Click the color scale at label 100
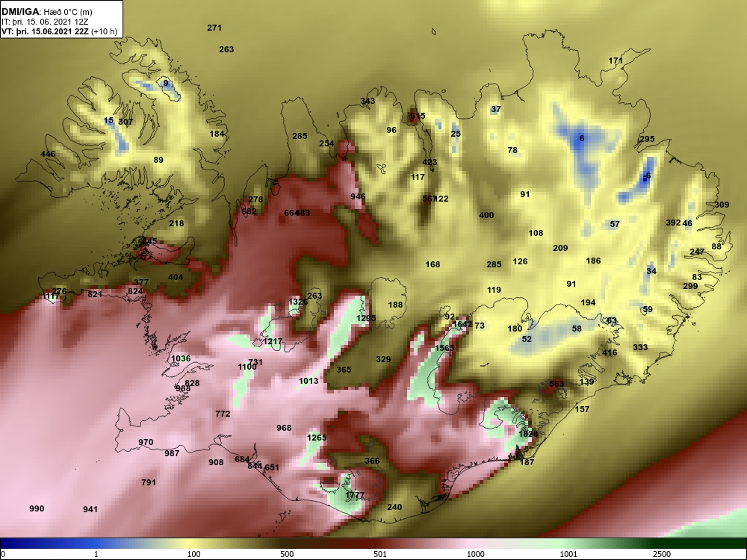The height and width of the screenshot is (560, 747). [193, 554]
